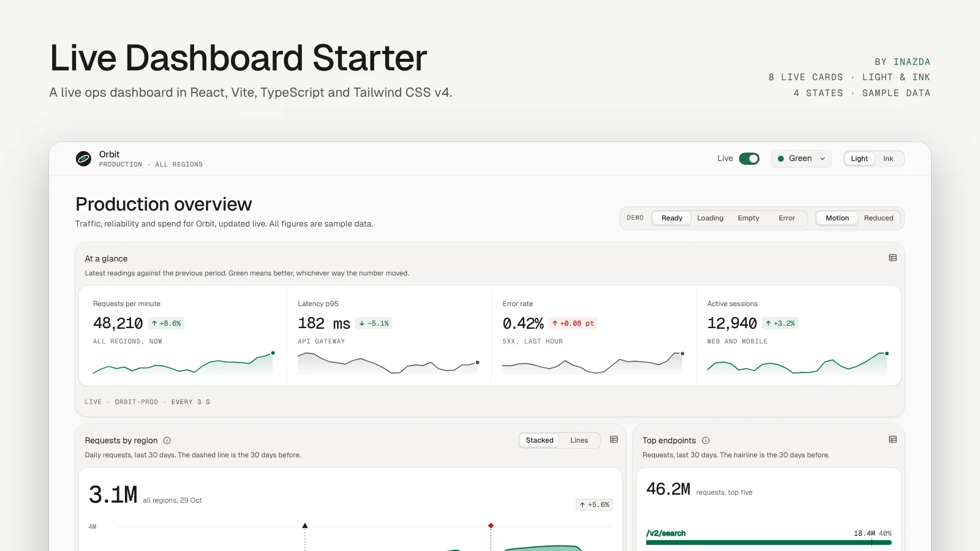Click the Latency p95 sparkline chart
Screen dimensions: 980x551
pos(388,363)
